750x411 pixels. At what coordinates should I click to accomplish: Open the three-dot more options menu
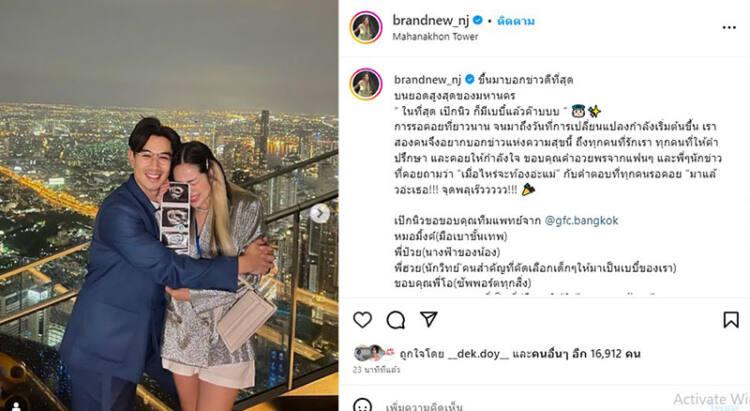click(x=729, y=28)
